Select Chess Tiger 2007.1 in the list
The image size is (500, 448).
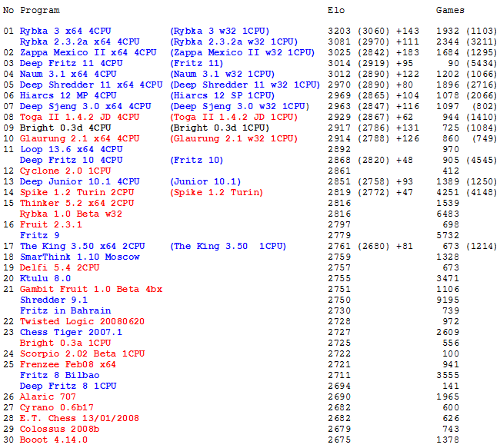[71, 333]
